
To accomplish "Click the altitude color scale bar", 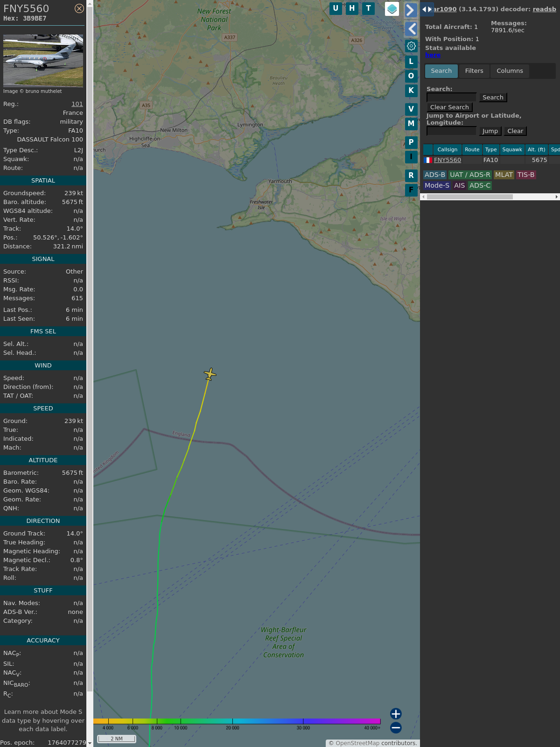I will point(237,721).
